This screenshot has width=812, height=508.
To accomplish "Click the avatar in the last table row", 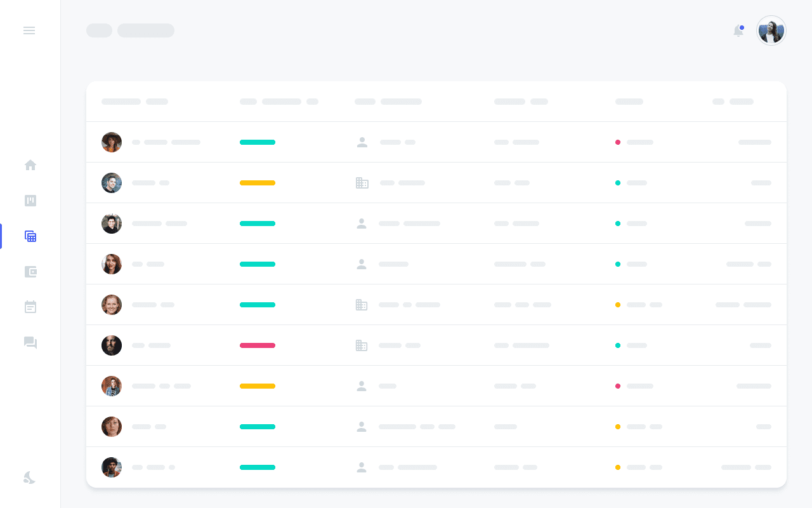I will 112,467.
